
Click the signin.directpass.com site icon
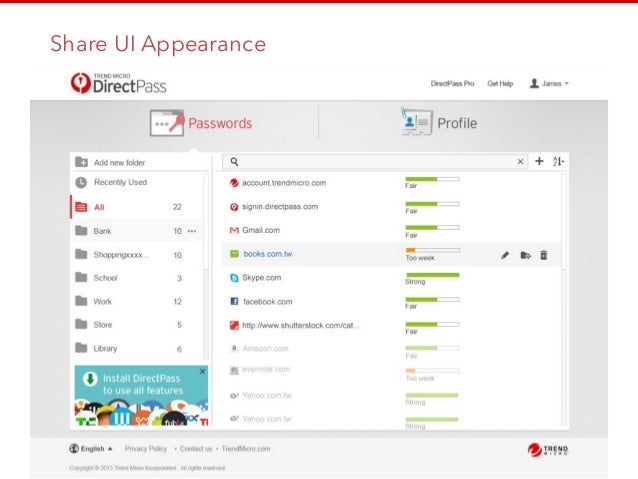pos(234,207)
